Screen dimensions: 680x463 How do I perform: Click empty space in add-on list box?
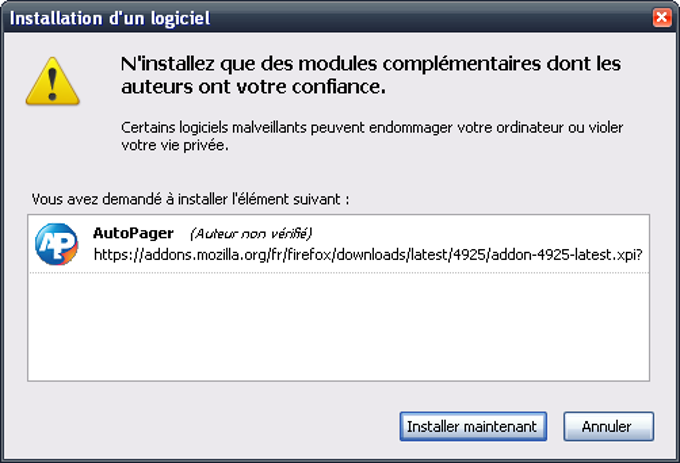[338, 327]
